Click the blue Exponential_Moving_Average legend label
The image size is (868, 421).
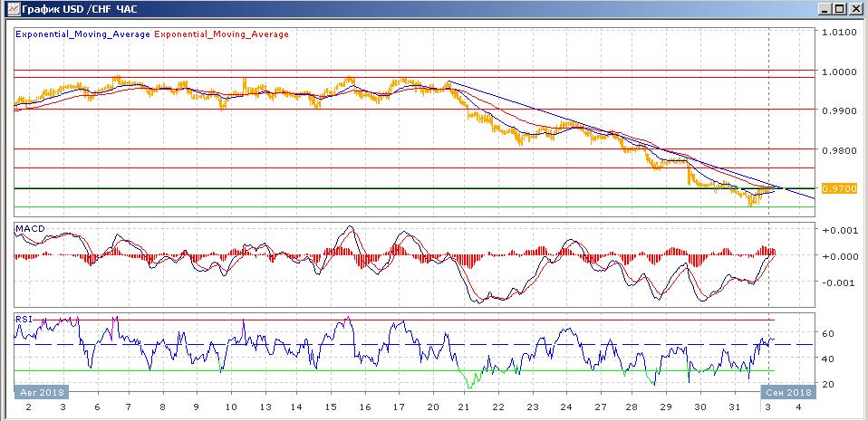pyautogui.click(x=83, y=34)
